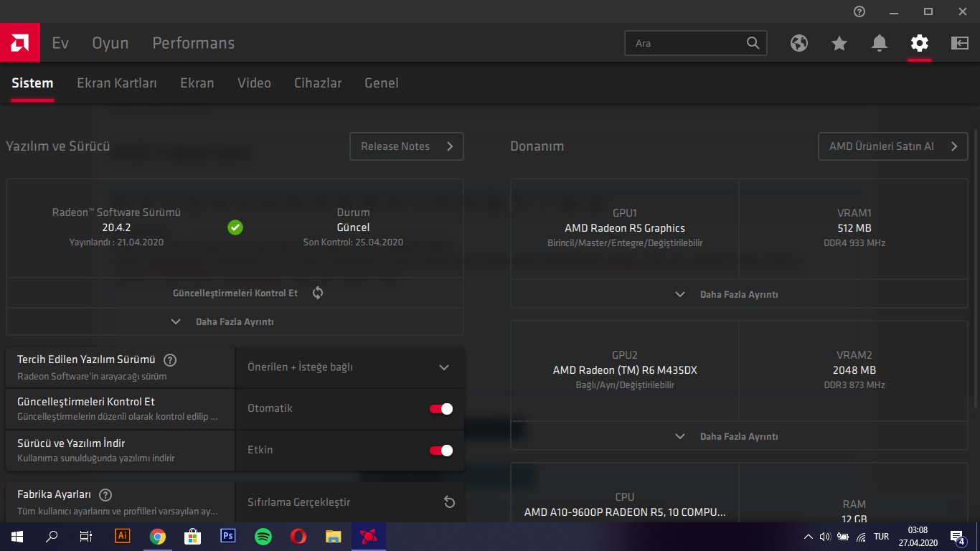
Task: Click AMD Ürünleri Satın Al button
Action: pyautogui.click(x=893, y=146)
